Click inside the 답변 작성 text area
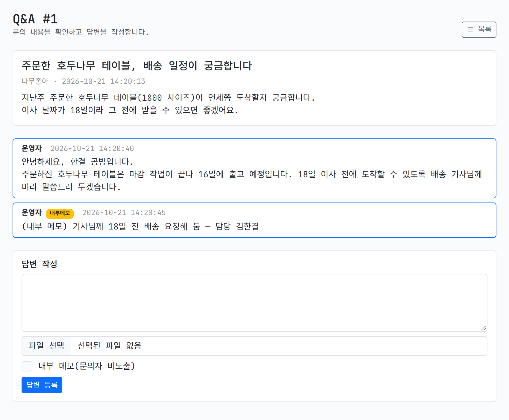 coord(254,303)
